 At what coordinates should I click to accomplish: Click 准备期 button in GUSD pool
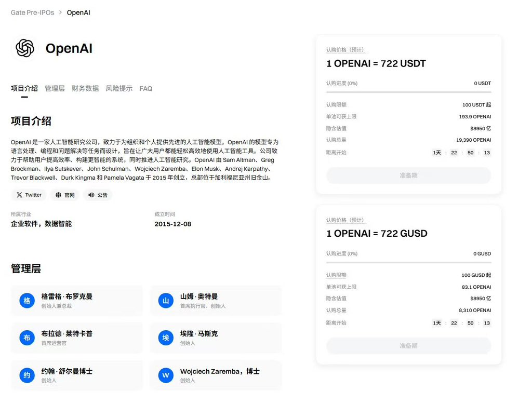[408, 346]
